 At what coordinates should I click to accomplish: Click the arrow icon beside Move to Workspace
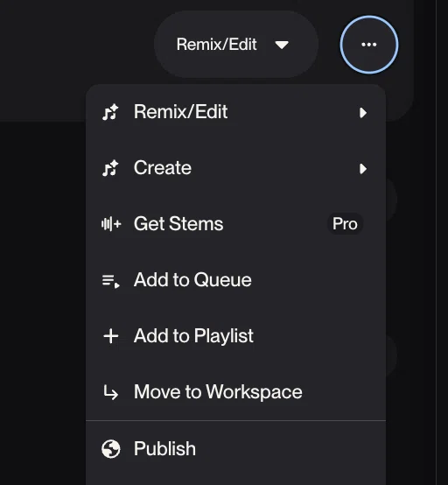click(110, 392)
